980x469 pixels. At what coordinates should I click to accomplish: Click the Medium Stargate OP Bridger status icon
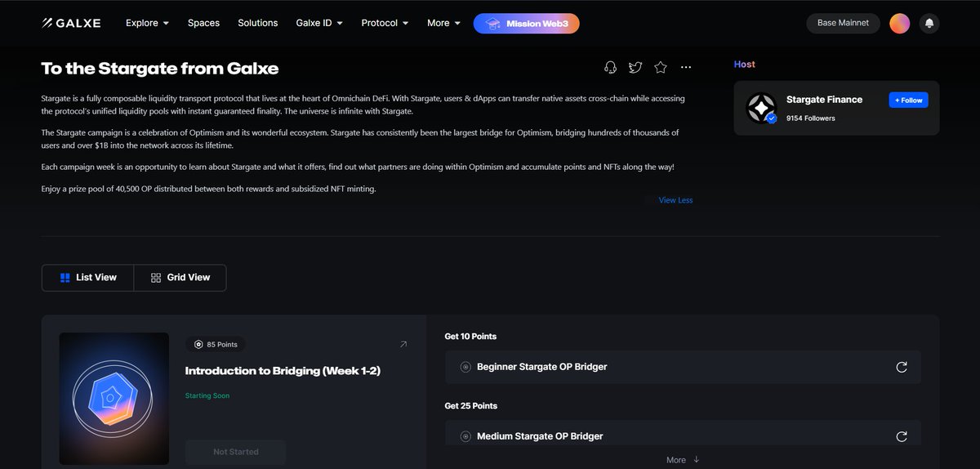click(x=465, y=436)
